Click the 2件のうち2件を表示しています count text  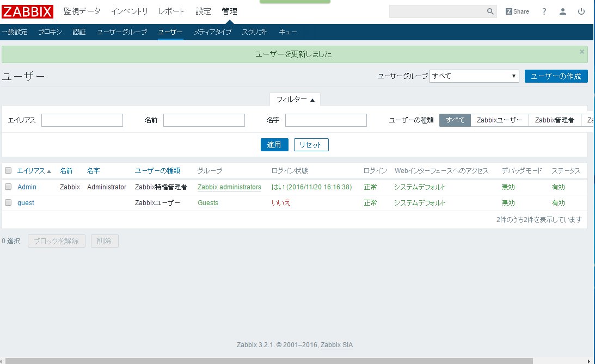(x=539, y=219)
